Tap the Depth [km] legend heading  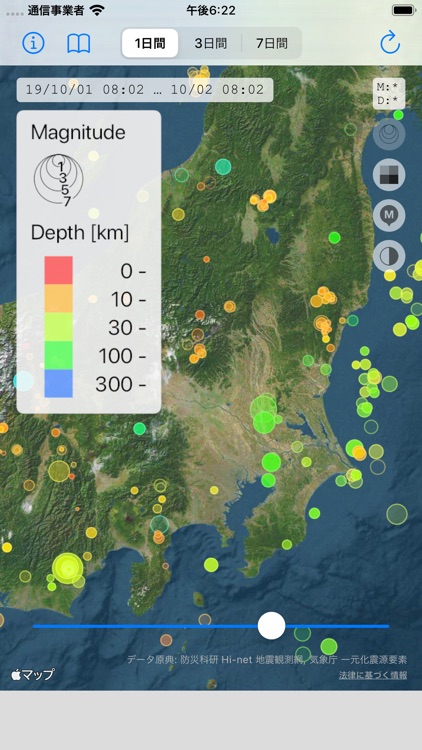pos(80,233)
